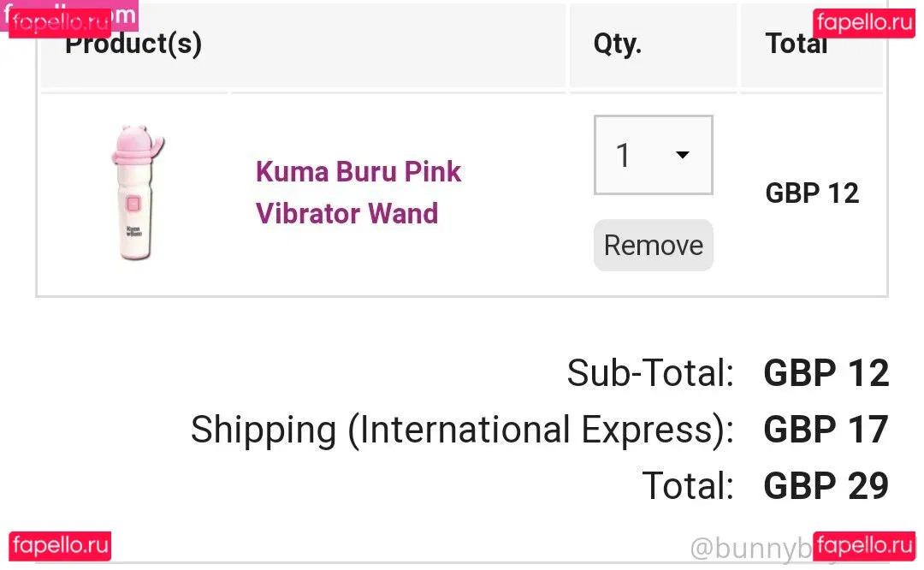Open the Kuma Buru Pink Vibrator Wand link
The width and height of the screenshot is (924, 570).
tap(358, 192)
